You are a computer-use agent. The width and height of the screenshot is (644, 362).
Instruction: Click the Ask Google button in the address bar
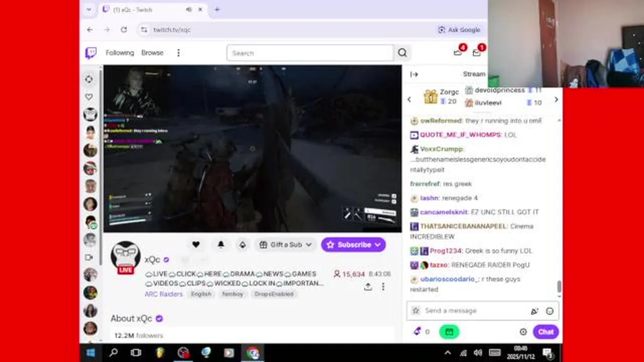[459, 30]
